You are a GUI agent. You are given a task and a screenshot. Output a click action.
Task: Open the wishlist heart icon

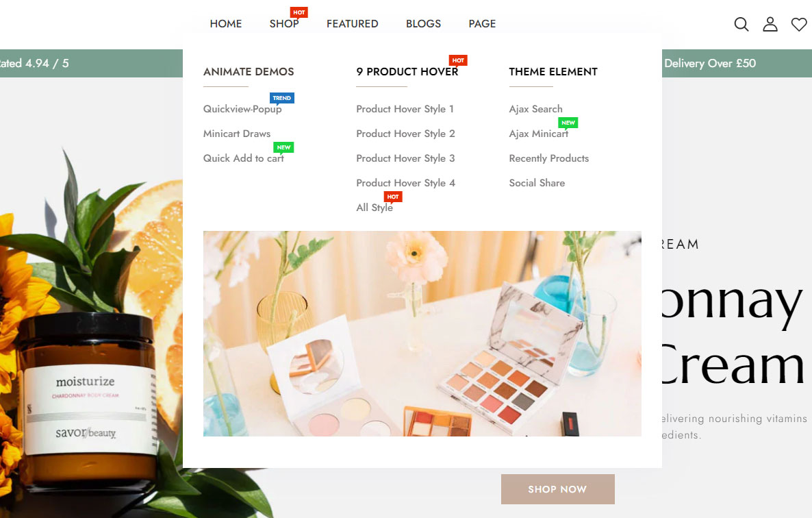[x=798, y=24]
